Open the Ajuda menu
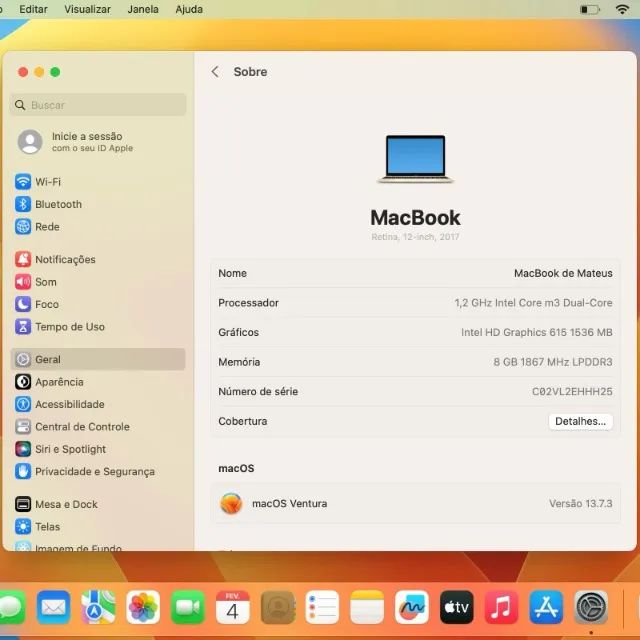The height and width of the screenshot is (640, 640). (x=189, y=9)
